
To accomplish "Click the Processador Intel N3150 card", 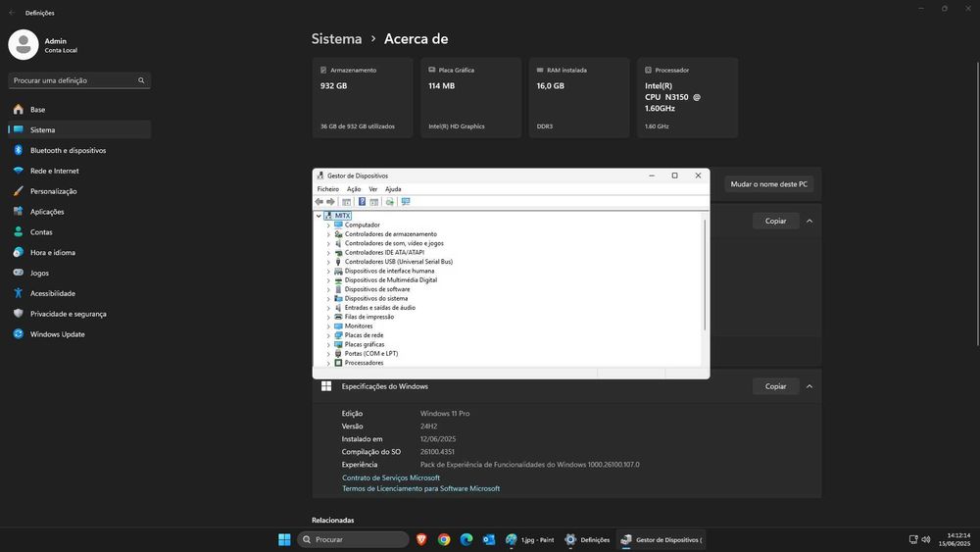I will 688,97.
